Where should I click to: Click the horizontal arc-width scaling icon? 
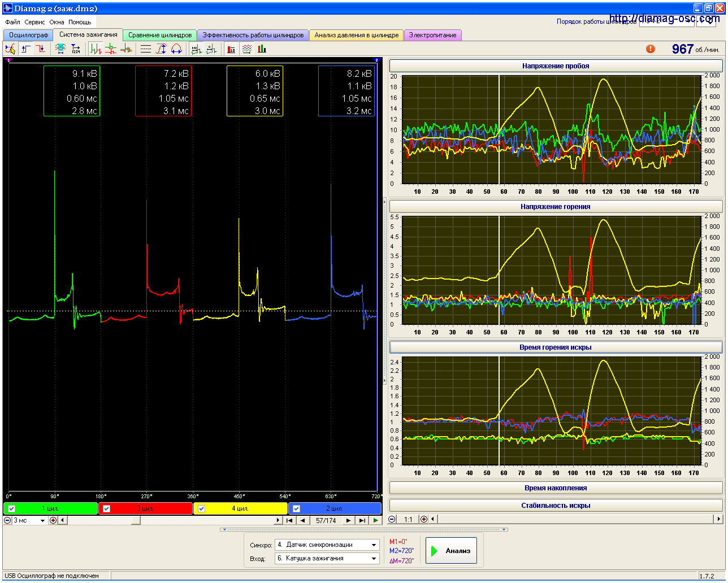tap(176, 49)
